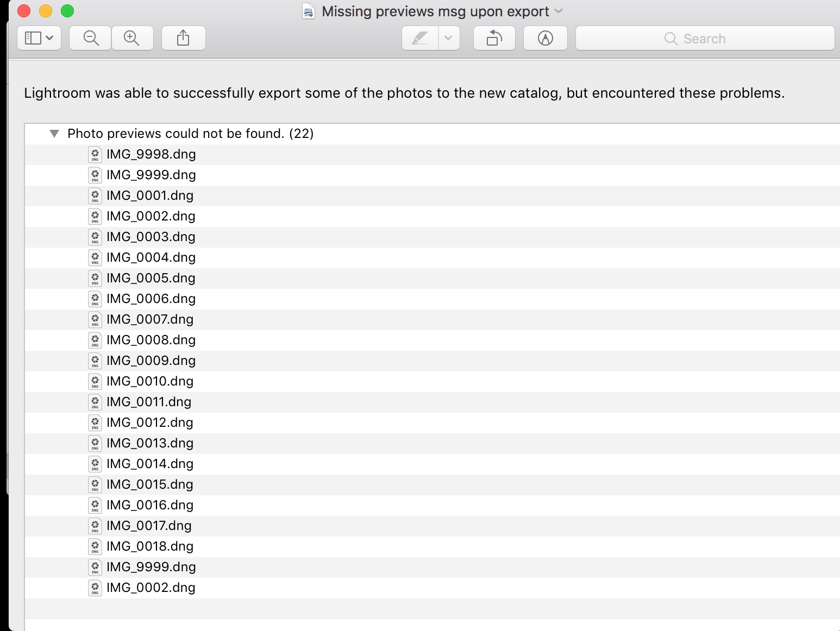Click the DNG file icon beside IMG_9998.dng
The height and width of the screenshot is (631, 840).
95,155
